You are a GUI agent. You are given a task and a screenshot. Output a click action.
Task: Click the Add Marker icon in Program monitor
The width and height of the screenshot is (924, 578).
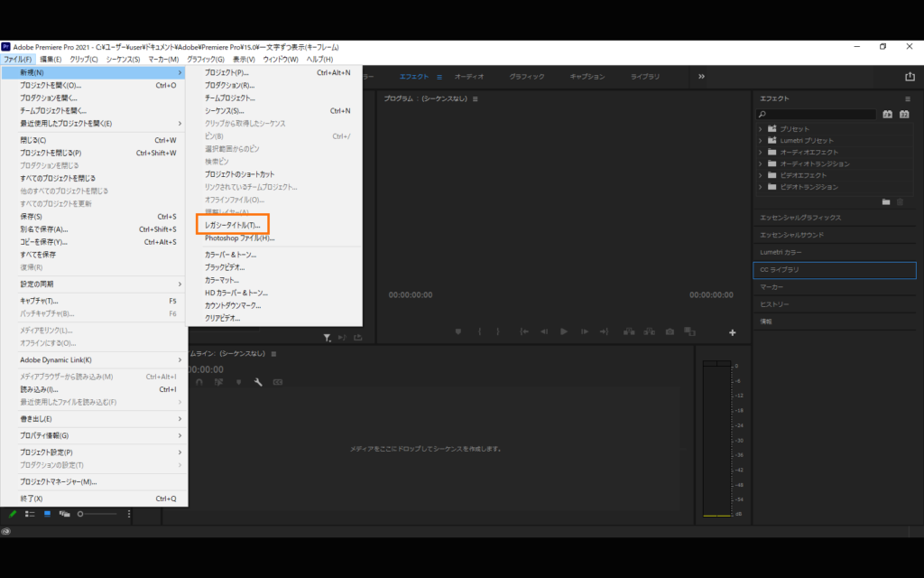pyautogui.click(x=457, y=331)
